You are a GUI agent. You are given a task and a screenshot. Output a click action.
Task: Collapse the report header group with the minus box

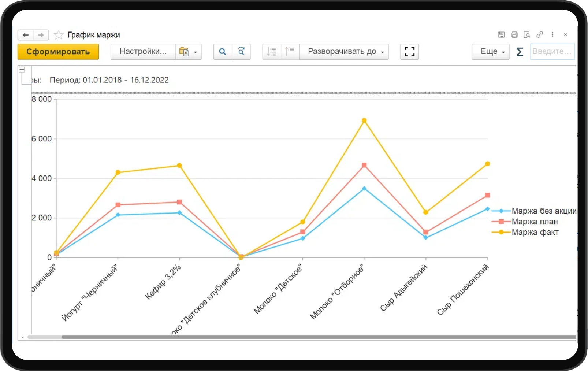point(22,69)
